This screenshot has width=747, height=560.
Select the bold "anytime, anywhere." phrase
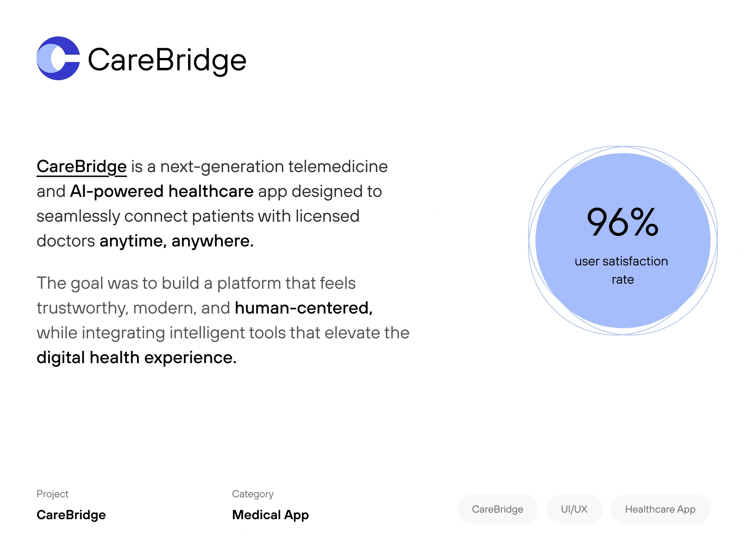coord(177,241)
